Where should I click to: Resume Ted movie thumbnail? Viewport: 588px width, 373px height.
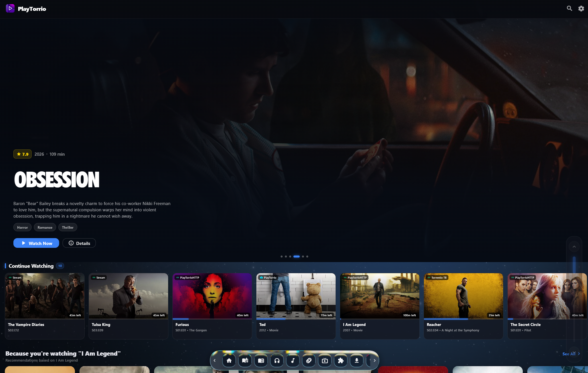296,296
